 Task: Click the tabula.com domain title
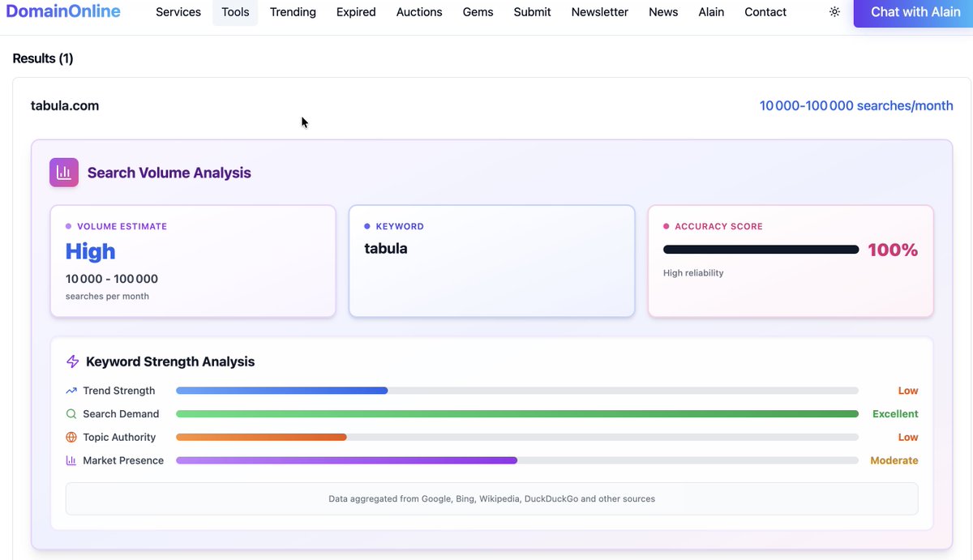pos(65,105)
